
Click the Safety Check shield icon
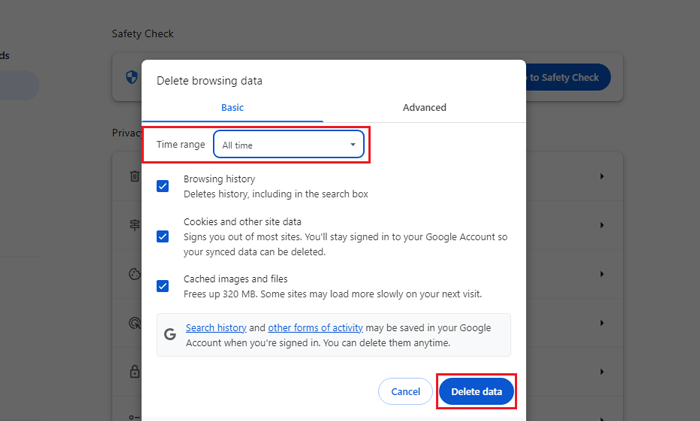(x=132, y=77)
